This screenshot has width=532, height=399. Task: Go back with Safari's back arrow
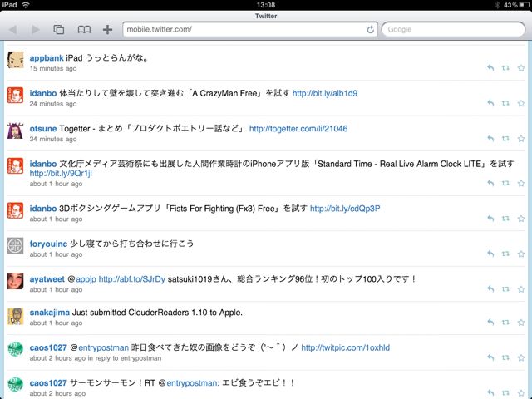13,30
